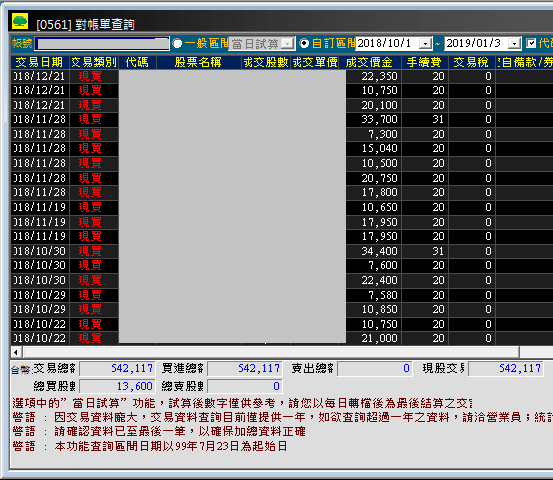Image resolution: width=553 pixels, height=480 pixels.
Task: Click the 買進總額 value 542,117 field
Action: pyautogui.click(x=244, y=369)
